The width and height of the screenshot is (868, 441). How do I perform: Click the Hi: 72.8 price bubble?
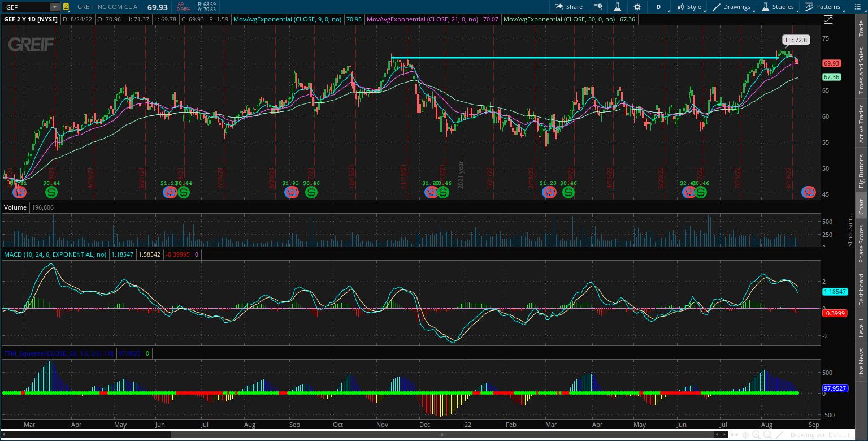[796, 40]
